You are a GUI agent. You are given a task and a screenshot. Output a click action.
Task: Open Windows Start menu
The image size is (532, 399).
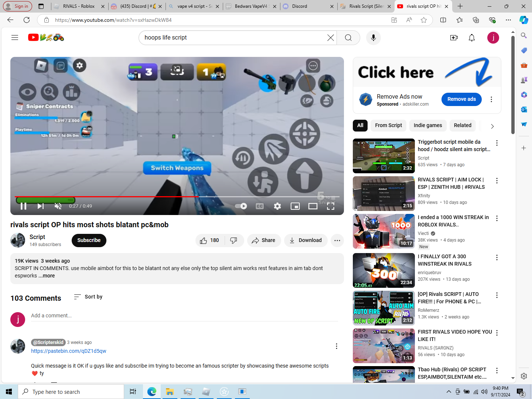(x=9, y=392)
